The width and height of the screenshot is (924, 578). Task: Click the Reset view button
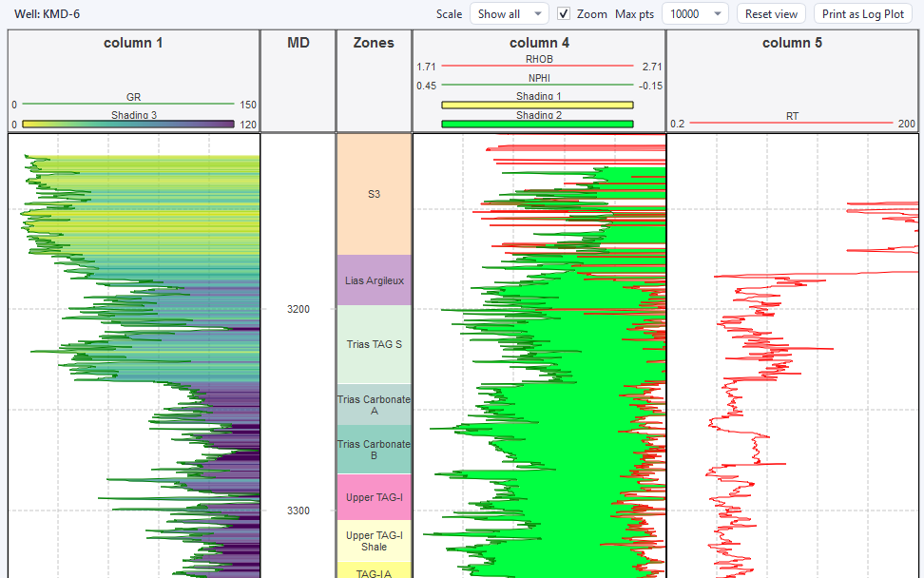coord(771,13)
